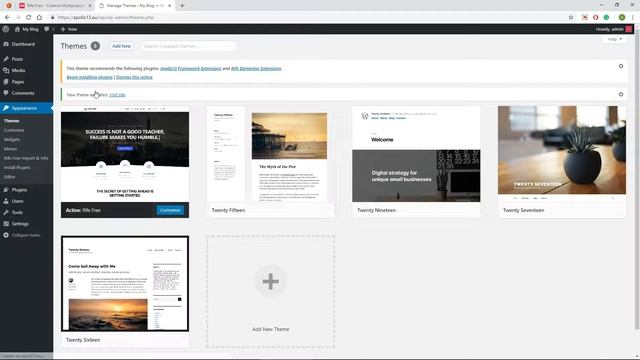This screenshot has width=640, height=360.
Task: Click Begin installing plugins link
Action: pyautogui.click(x=89, y=77)
